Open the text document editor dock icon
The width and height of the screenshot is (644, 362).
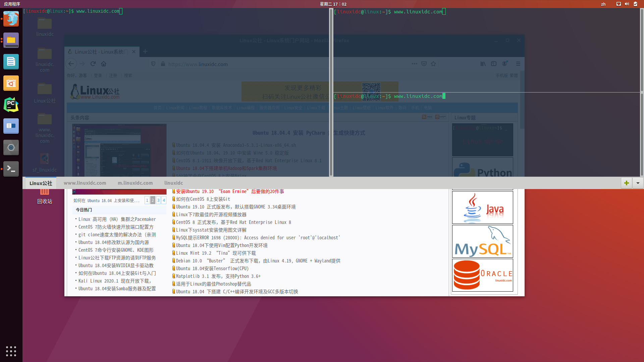click(x=11, y=62)
